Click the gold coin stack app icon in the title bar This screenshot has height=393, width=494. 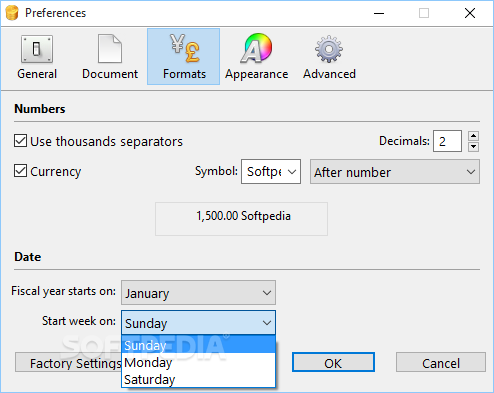point(12,13)
